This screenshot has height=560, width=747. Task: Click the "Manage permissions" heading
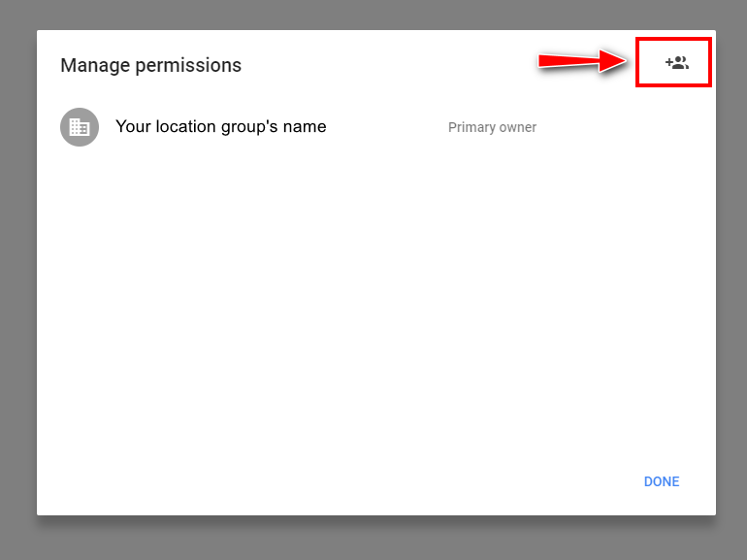tap(150, 66)
